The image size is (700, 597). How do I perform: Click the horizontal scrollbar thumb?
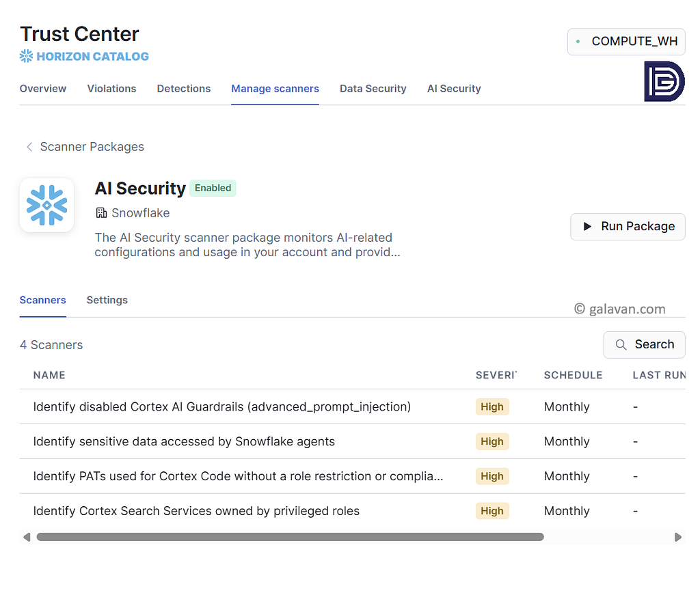pyautogui.click(x=290, y=537)
